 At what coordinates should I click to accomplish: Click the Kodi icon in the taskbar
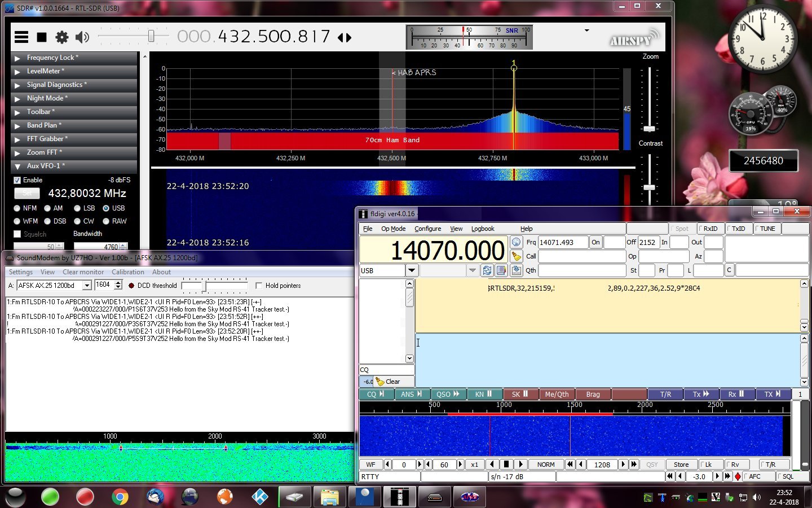[259, 497]
